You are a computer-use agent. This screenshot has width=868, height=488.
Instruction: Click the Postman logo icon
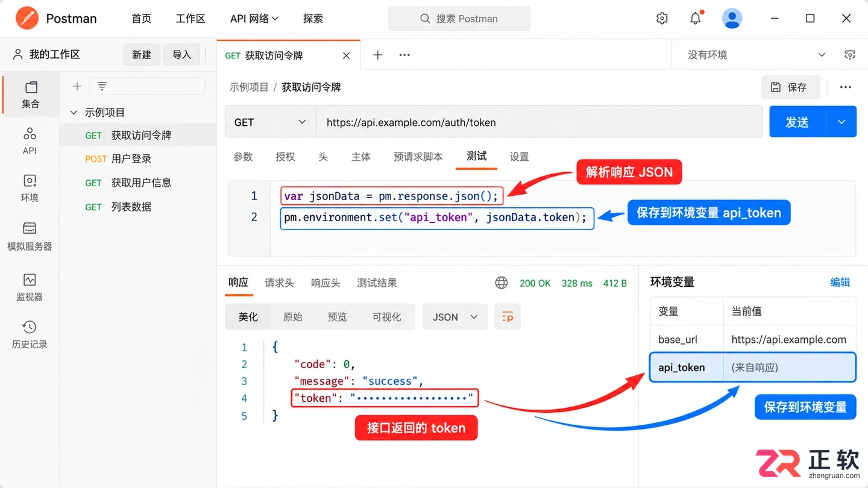click(x=27, y=19)
